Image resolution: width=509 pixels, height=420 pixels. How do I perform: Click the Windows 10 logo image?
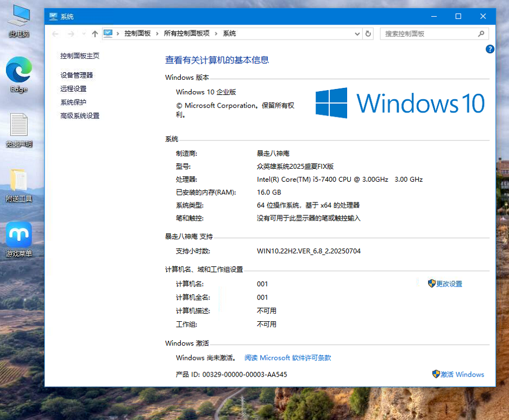400,103
